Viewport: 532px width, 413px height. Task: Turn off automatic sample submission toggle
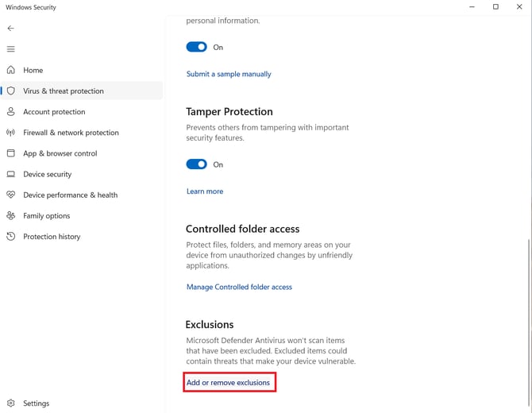(x=196, y=47)
